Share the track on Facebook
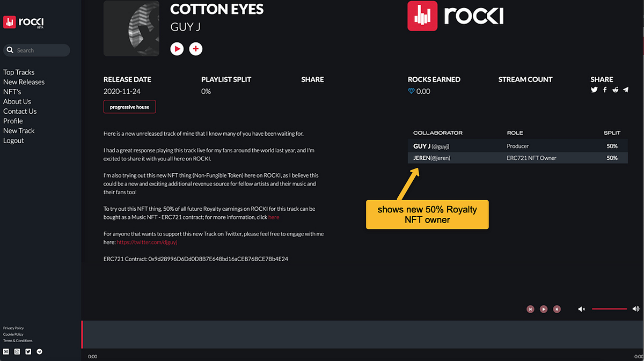 [x=605, y=90]
